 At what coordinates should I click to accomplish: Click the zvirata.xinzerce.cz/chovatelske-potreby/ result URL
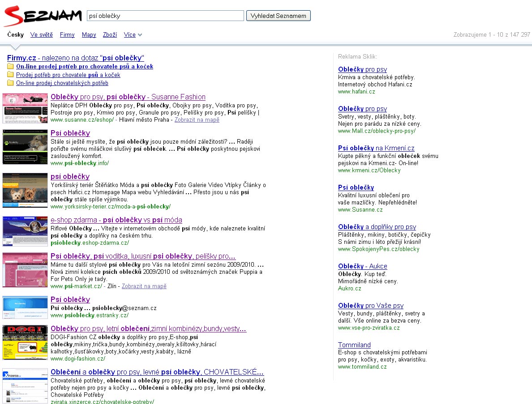click(103, 402)
